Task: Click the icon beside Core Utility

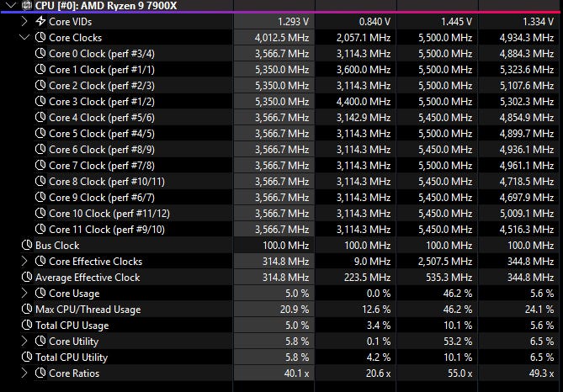Action: point(40,341)
